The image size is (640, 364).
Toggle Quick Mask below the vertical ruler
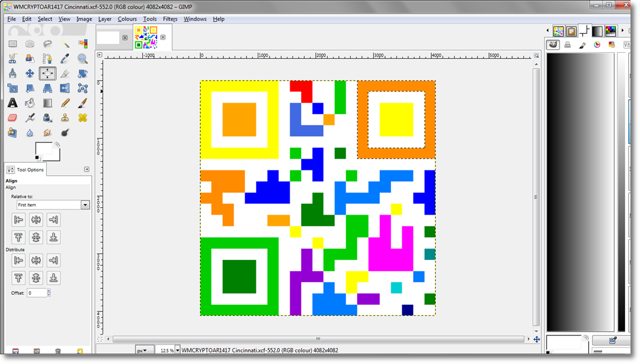click(100, 339)
